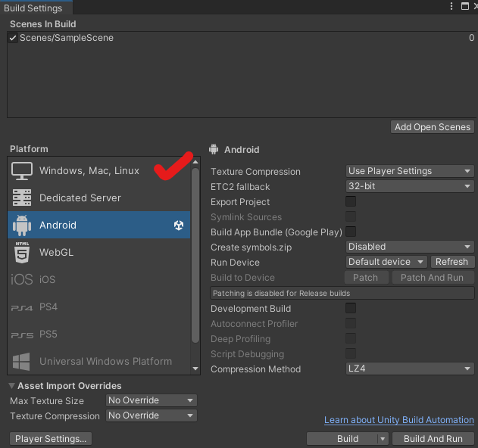Select the WebGL platform
Screen dimensions: 478x448
pyautogui.click(x=99, y=252)
